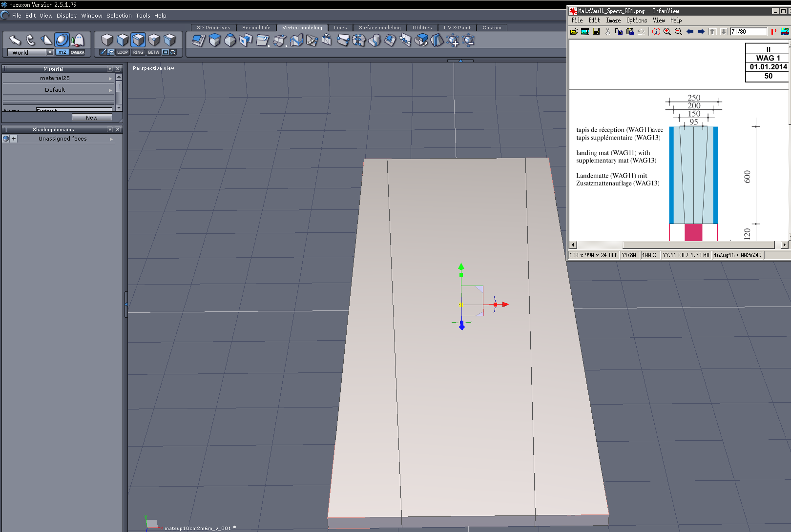791x532 pixels.
Task: Switch to Select faces mode
Action: click(123, 40)
